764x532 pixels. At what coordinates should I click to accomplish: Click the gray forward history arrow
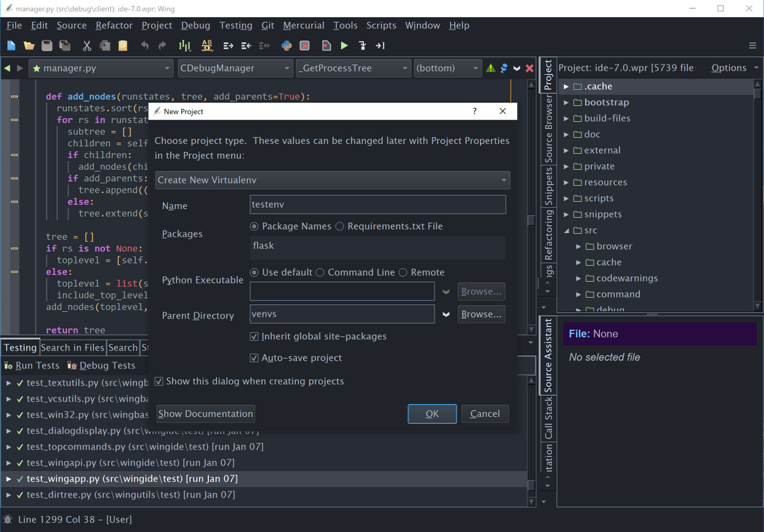coord(20,68)
